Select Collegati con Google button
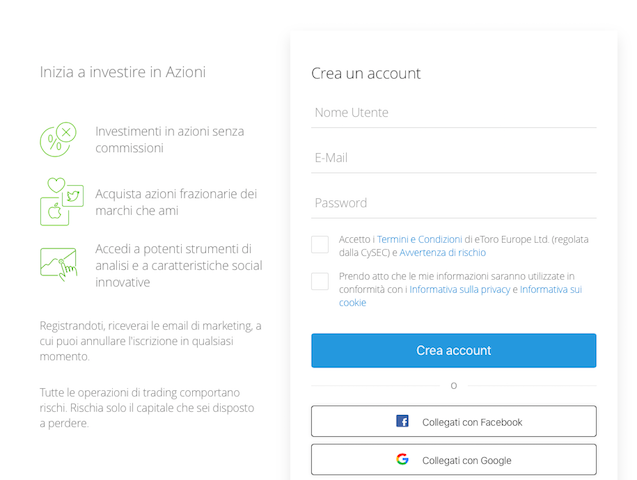 tap(454, 459)
